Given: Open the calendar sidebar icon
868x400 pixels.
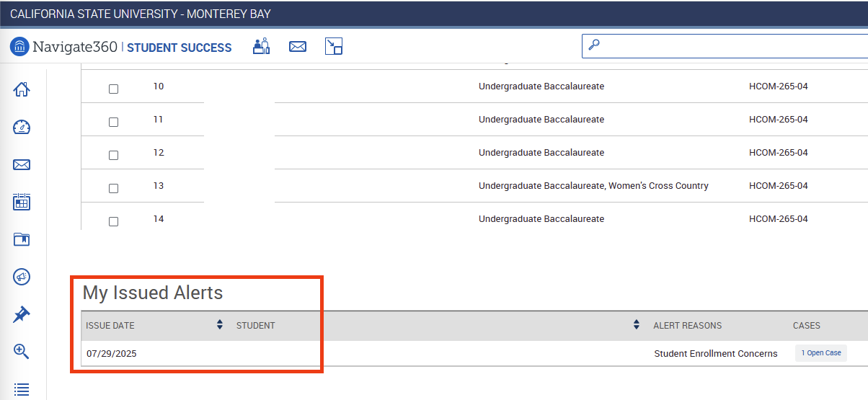Looking at the screenshot, I should [22, 202].
